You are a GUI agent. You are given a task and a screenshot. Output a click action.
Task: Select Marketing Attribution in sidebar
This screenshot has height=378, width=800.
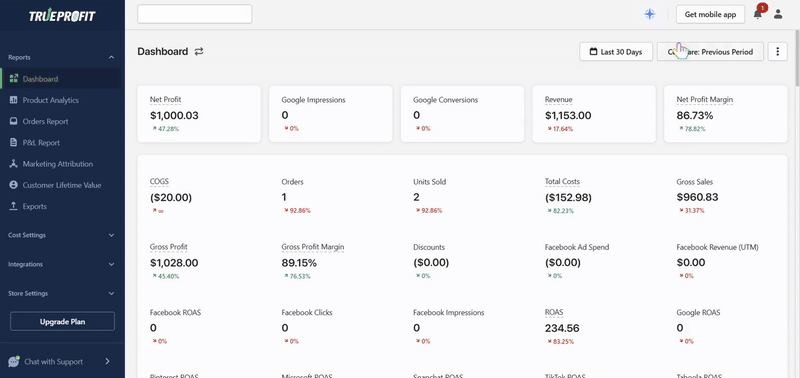[58, 164]
